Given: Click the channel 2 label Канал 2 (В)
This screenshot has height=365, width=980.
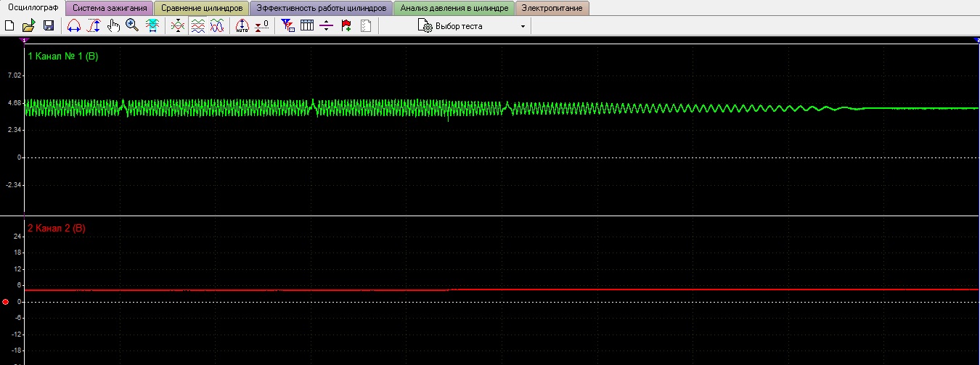Looking at the screenshot, I should 57,228.
